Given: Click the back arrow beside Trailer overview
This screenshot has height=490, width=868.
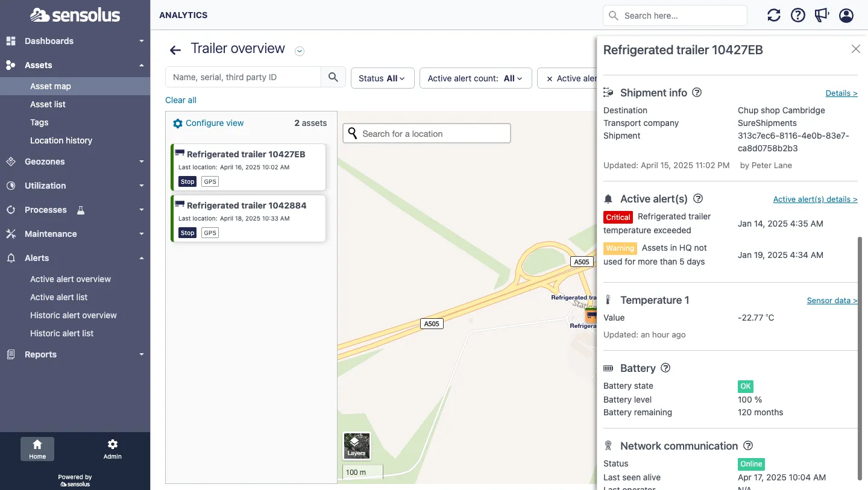Looking at the screenshot, I should pyautogui.click(x=175, y=51).
